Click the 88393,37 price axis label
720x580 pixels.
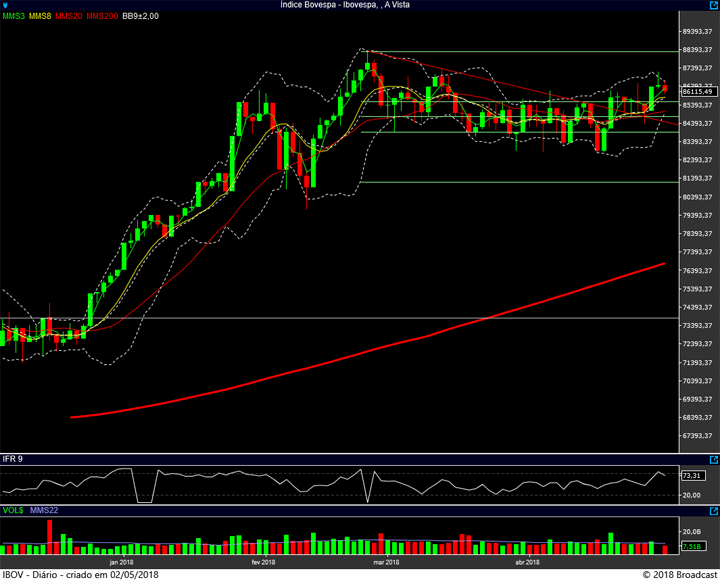pyautogui.click(x=696, y=50)
